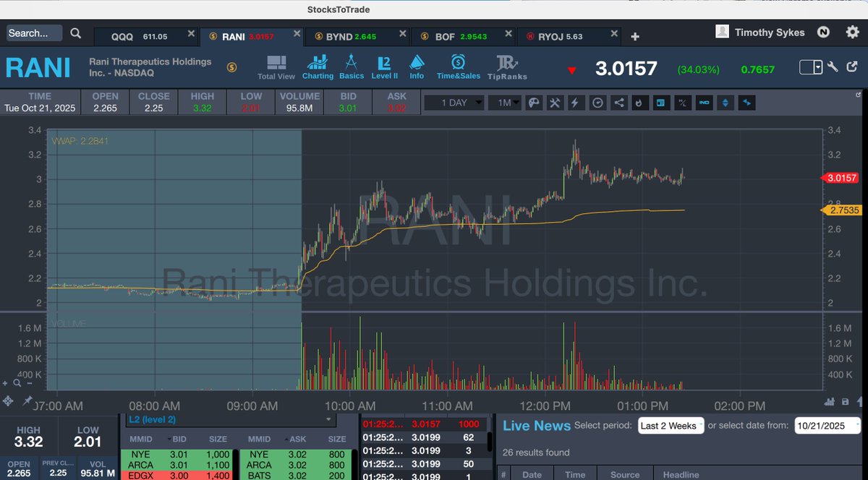Click the chart color palette icon
The height and width of the screenshot is (480, 868).
click(534, 103)
